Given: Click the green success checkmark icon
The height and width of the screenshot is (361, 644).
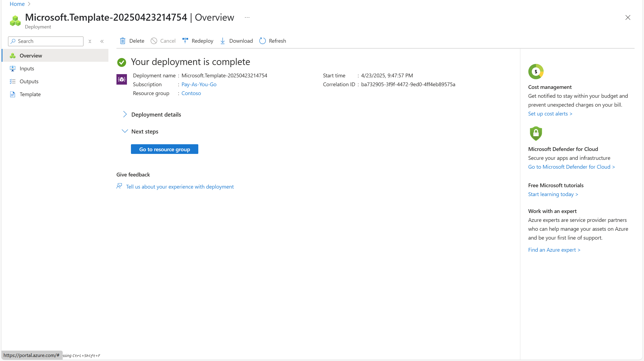Looking at the screenshot, I should [122, 62].
